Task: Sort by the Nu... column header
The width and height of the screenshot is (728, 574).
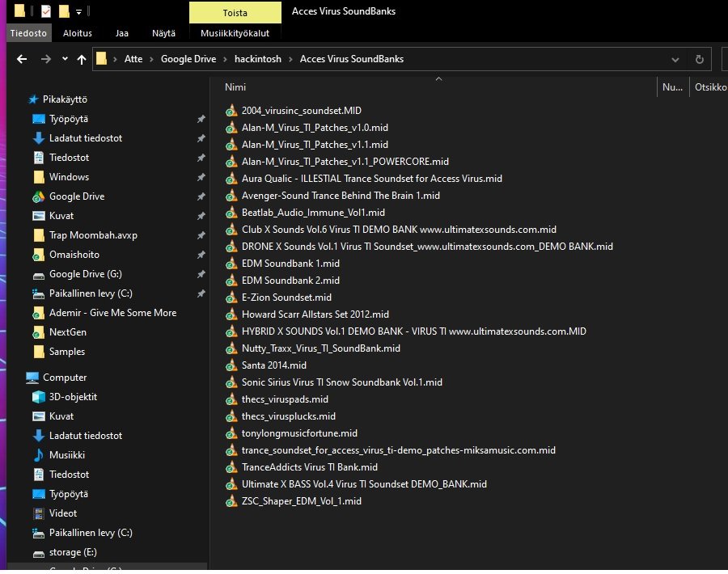Action: pyautogui.click(x=672, y=87)
